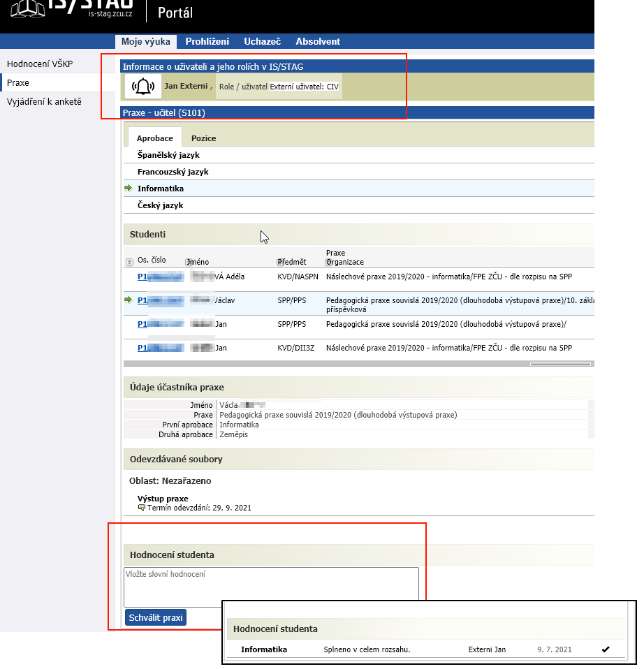644x669 pixels.
Task: Click the Odevzdávané soubory section header
Action: tap(358, 459)
